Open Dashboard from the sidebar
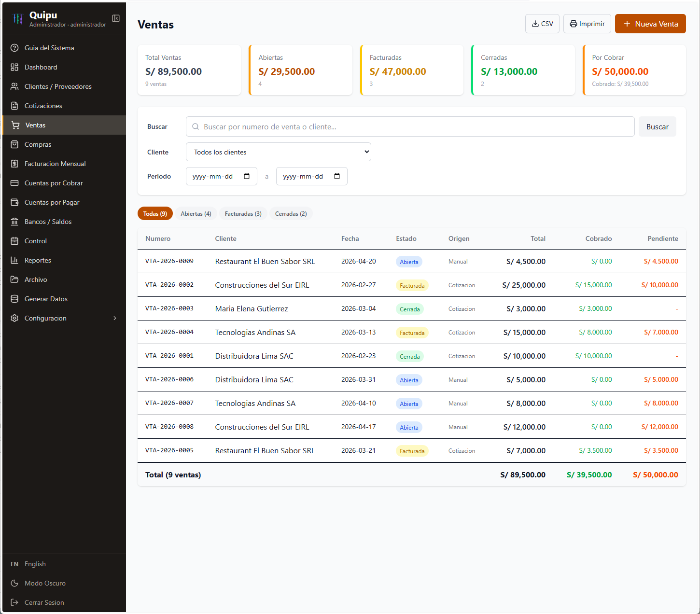This screenshot has height=614, width=700. point(64,67)
